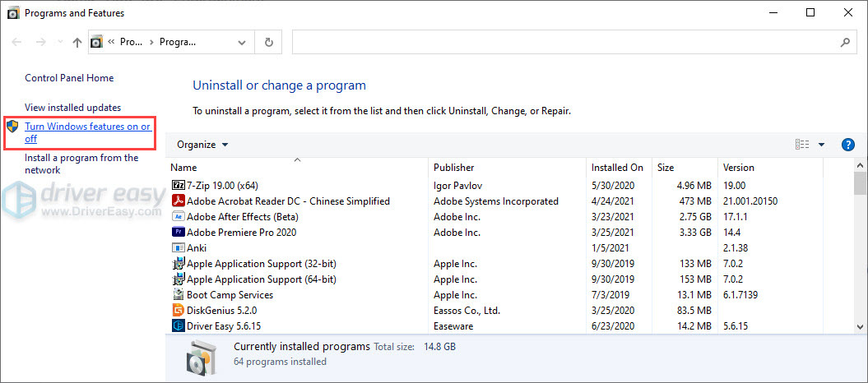868x383 pixels.
Task: Click the vertical scrollbar thumb
Action: 860,183
